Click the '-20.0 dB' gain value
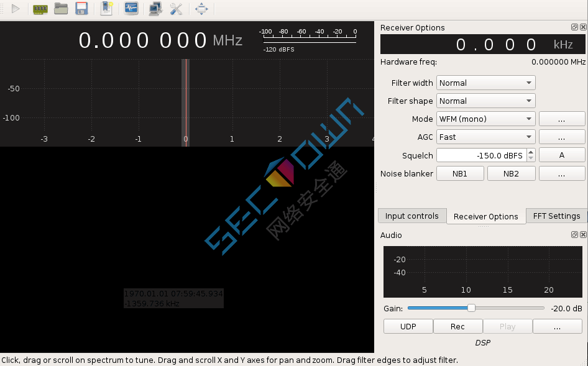The image size is (588, 366). tap(566, 308)
